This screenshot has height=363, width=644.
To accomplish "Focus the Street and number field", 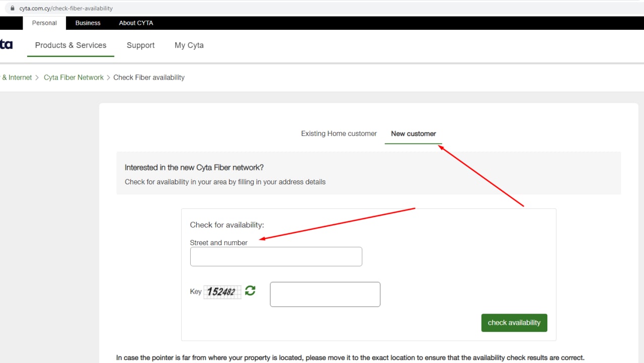I will (x=276, y=257).
